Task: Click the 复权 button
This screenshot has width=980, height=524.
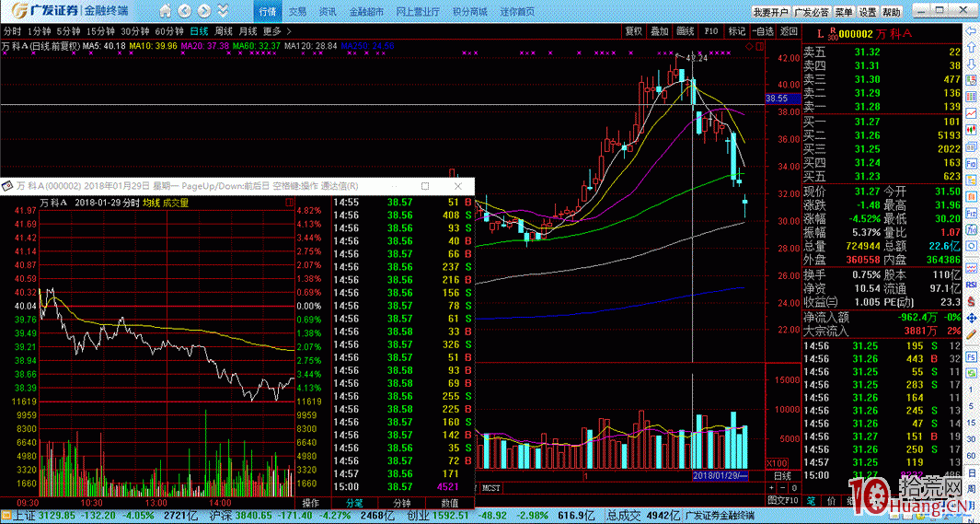Action: [x=633, y=31]
